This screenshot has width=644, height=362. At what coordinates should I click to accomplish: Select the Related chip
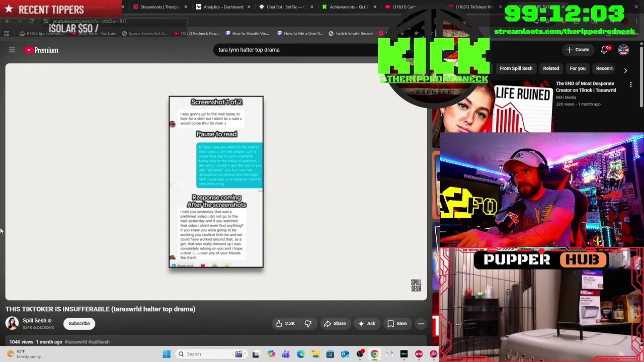[x=551, y=68]
